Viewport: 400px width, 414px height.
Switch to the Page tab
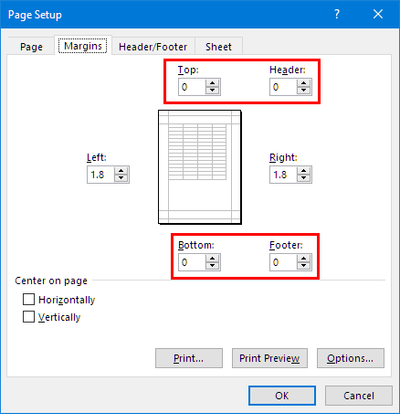pyautogui.click(x=31, y=47)
